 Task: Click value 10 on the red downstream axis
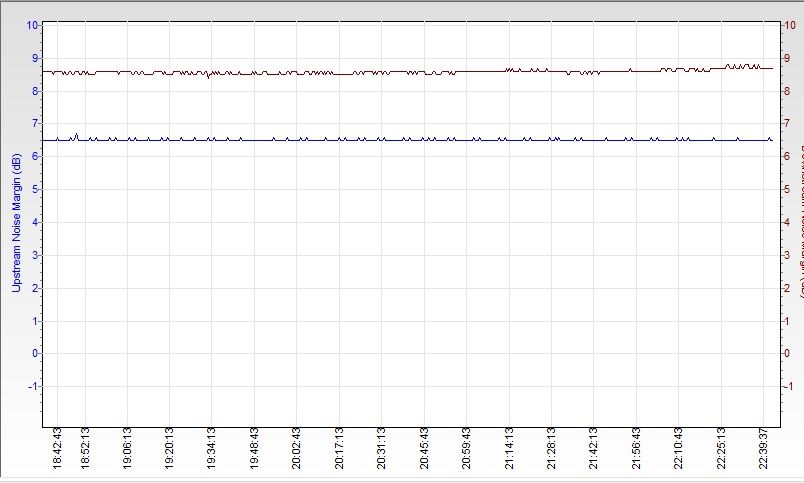[791, 25]
